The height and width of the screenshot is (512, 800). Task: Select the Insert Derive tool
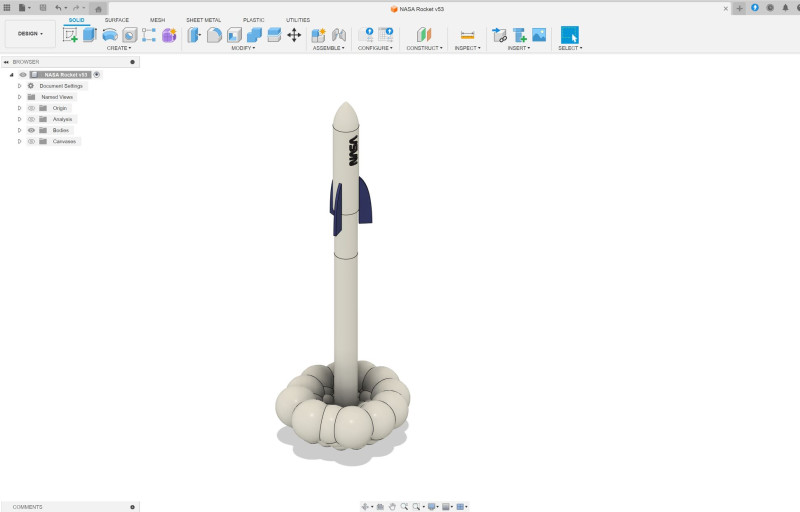click(x=499, y=35)
